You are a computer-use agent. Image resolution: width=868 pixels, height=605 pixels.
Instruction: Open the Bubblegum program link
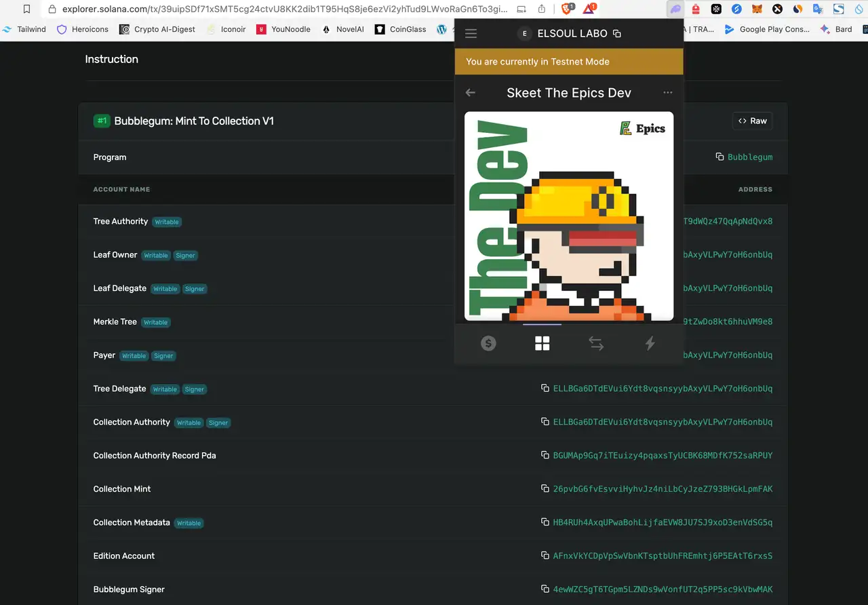point(749,157)
